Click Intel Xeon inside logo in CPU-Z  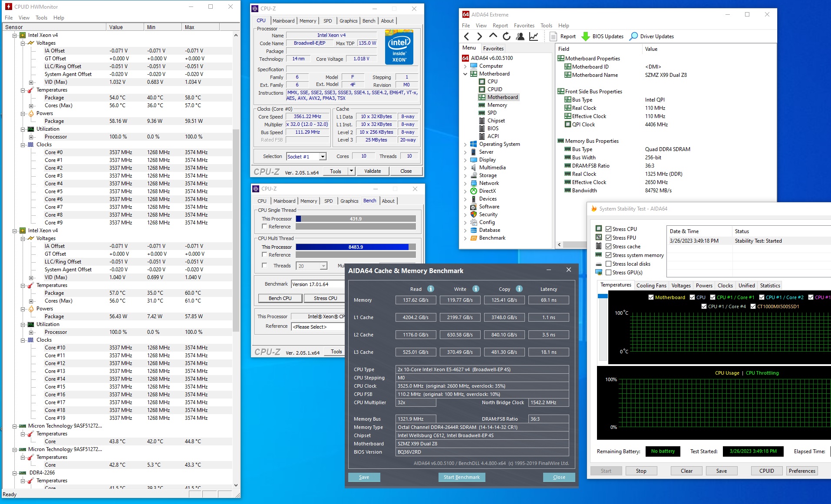(x=399, y=47)
